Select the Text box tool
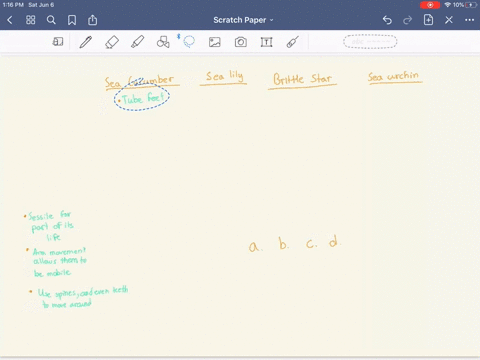The width and height of the screenshot is (480, 360). [266, 42]
